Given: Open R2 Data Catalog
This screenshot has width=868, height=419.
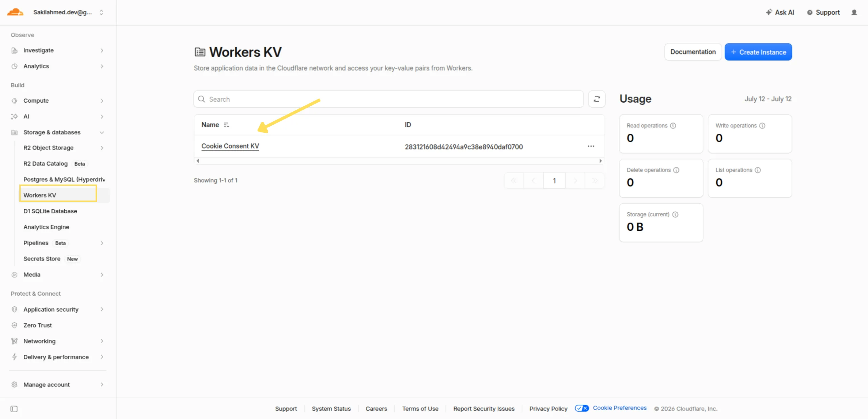Looking at the screenshot, I should [x=45, y=164].
